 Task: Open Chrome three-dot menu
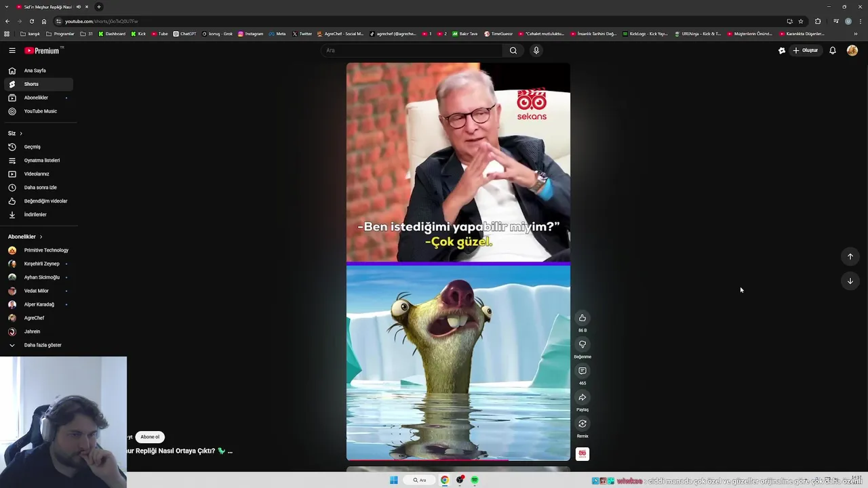pos(861,21)
